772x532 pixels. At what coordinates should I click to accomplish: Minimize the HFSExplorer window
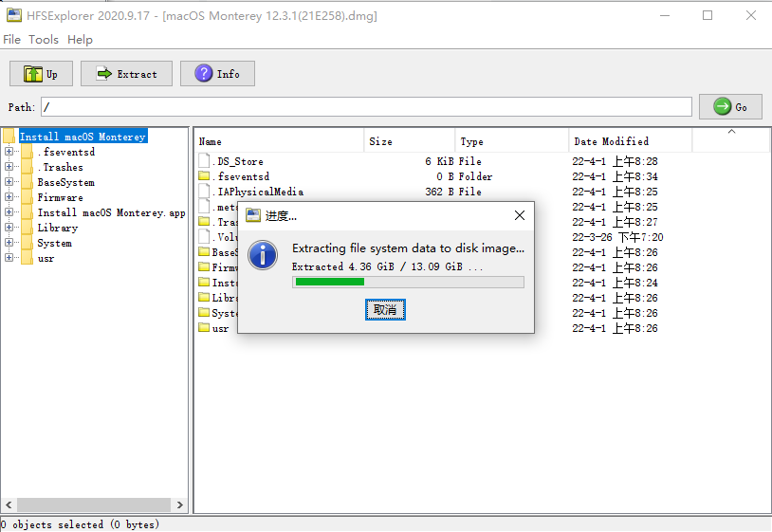tap(665, 15)
